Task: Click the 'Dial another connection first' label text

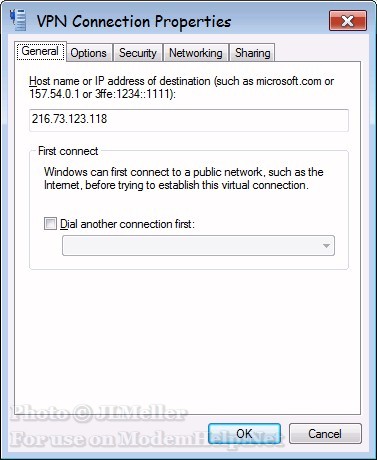Action: [127, 224]
